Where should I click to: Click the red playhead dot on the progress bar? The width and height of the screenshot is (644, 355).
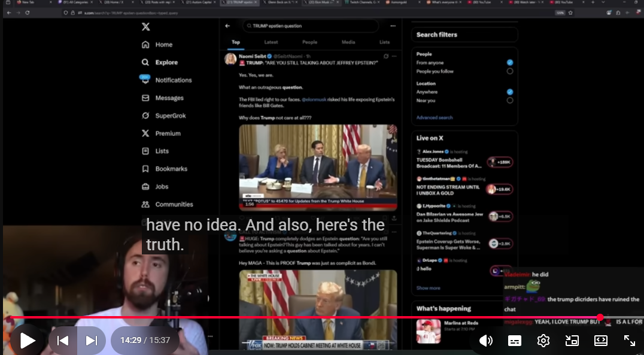pyautogui.click(x=600, y=318)
